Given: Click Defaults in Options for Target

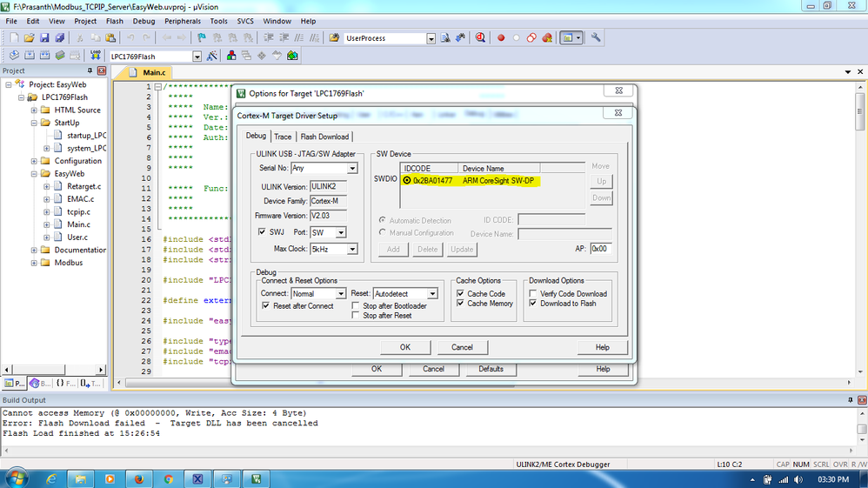Looking at the screenshot, I should pyautogui.click(x=491, y=369).
